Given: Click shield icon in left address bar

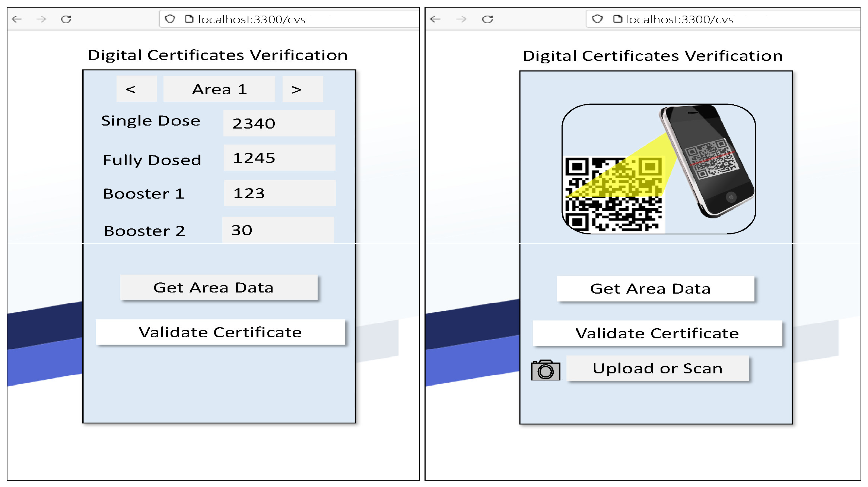Looking at the screenshot, I should point(170,19).
